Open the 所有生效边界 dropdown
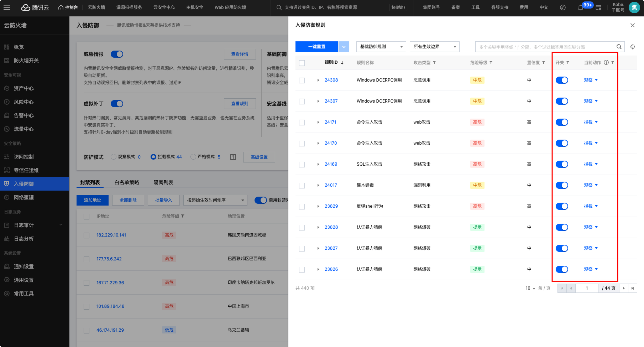Viewport: 644px width, 347px height. click(434, 47)
